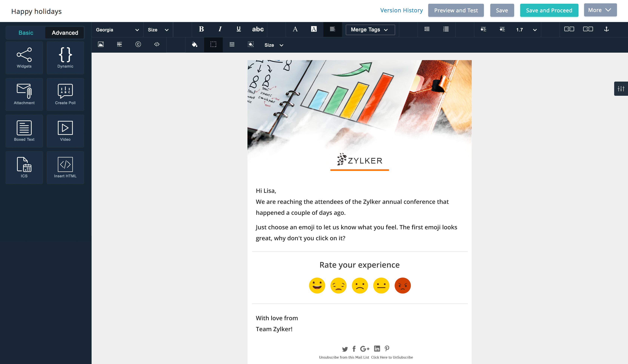The width and height of the screenshot is (628, 364).
Task: Toggle bold text formatting
Action: click(x=201, y=29)
